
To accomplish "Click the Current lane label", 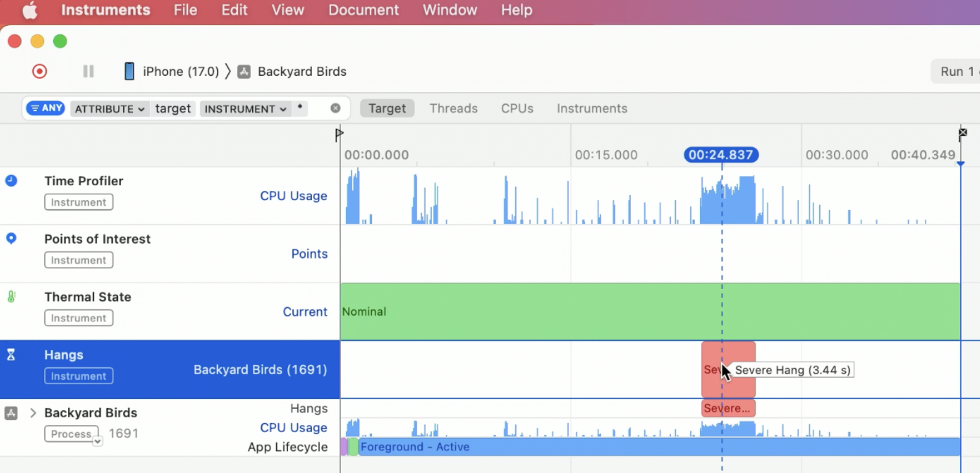I will 305,312.
